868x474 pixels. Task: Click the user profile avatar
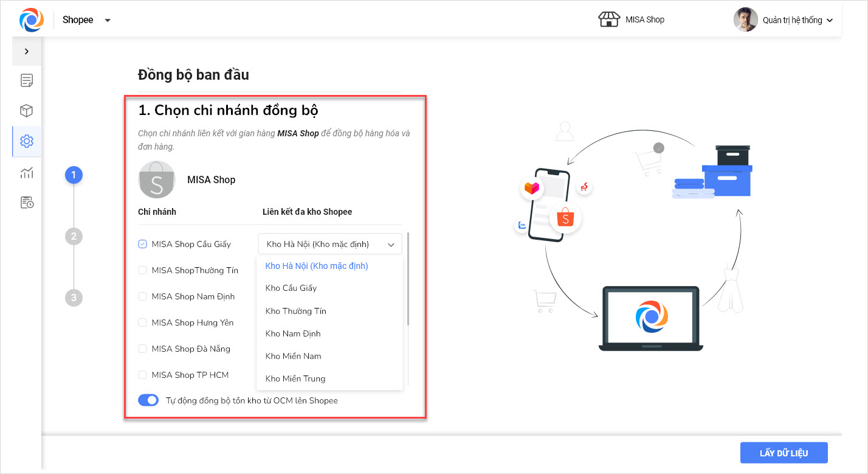tap(745, 20)
